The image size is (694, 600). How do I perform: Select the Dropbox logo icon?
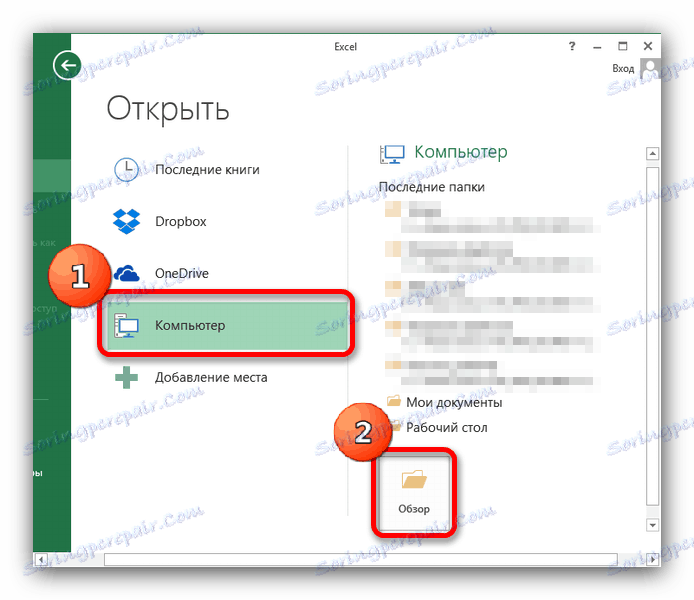click(126, 221)
